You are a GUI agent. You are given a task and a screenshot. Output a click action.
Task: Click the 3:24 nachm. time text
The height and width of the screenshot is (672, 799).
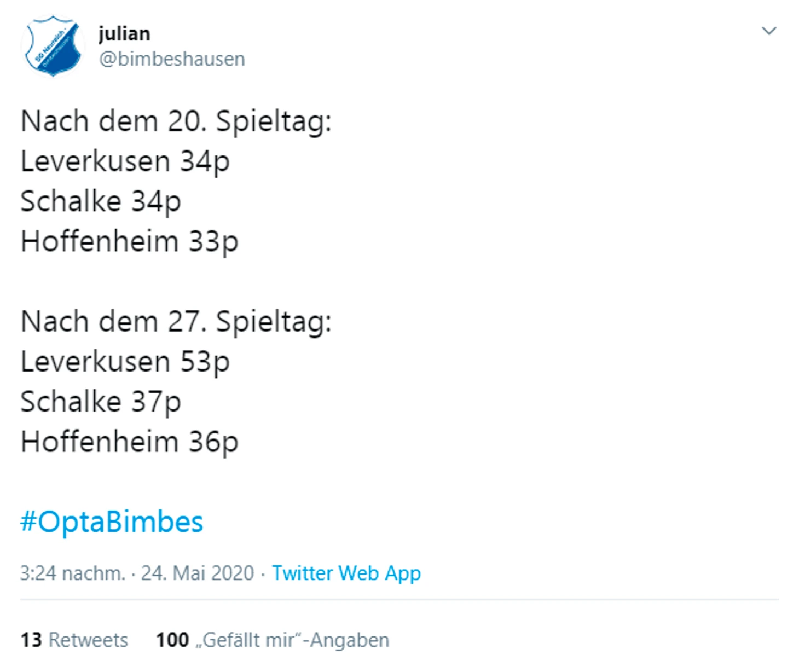(72, 573)
